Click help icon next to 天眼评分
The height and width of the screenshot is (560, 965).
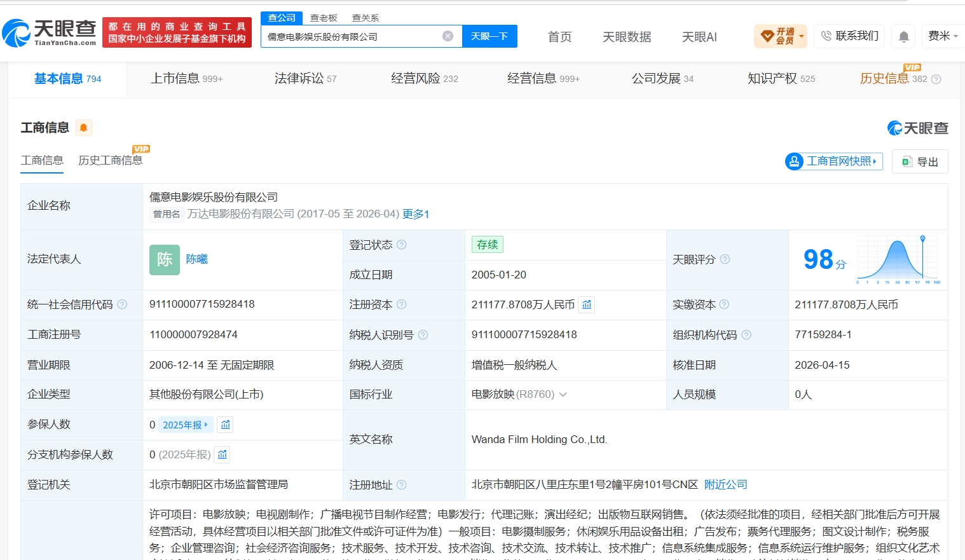pyautogui.click(x=725, y=259)
